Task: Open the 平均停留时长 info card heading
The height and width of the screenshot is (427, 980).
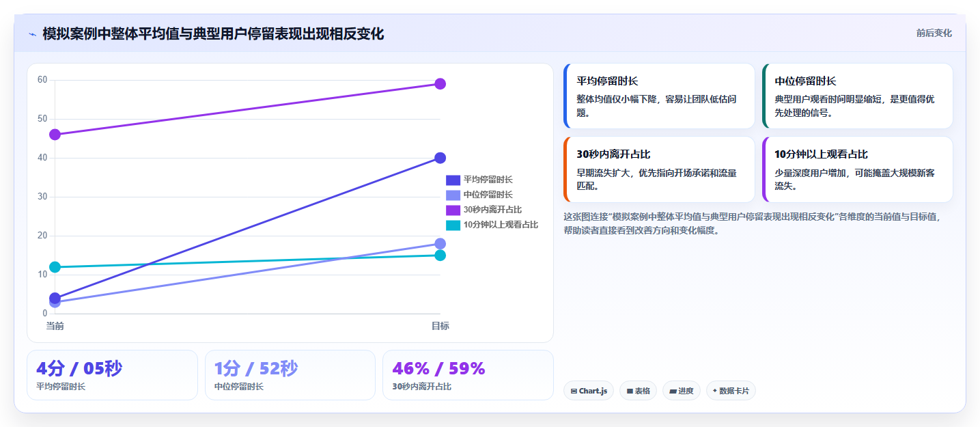Action: point(607,81)
